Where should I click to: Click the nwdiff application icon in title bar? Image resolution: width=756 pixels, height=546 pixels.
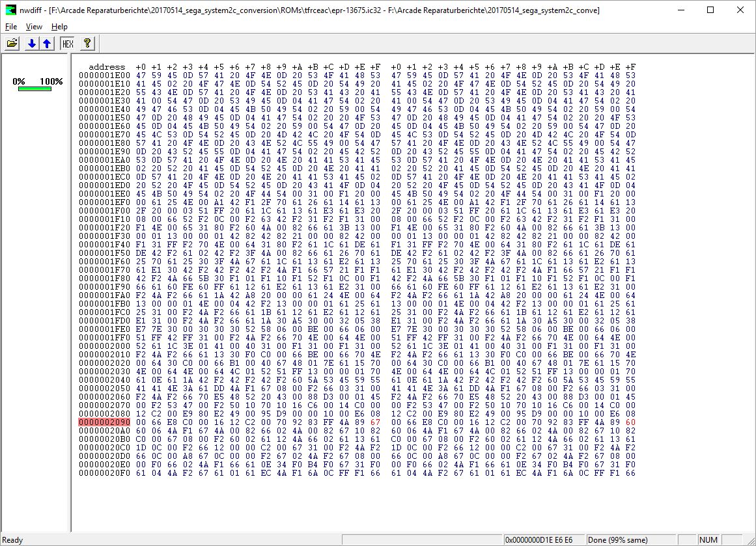[x=8, y=10]
